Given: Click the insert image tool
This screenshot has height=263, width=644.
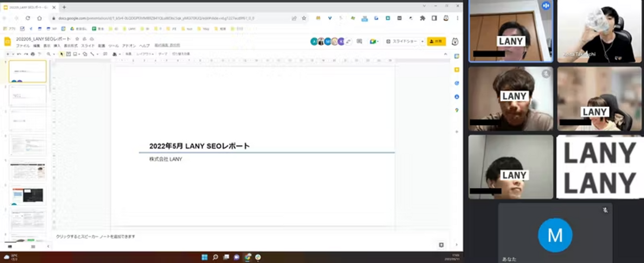Looking at the screenshot, I should point(75,54).
